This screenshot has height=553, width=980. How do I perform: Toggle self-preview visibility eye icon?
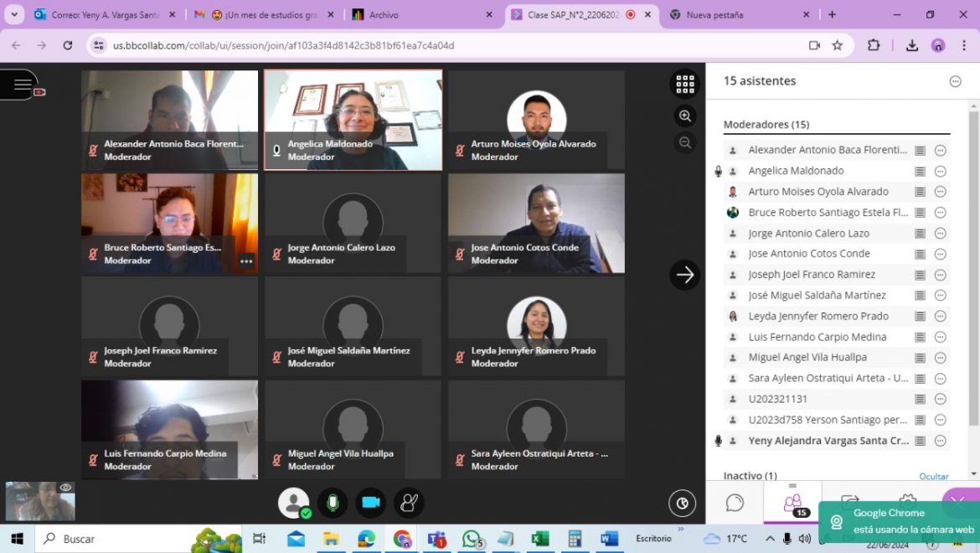[65, 488]
